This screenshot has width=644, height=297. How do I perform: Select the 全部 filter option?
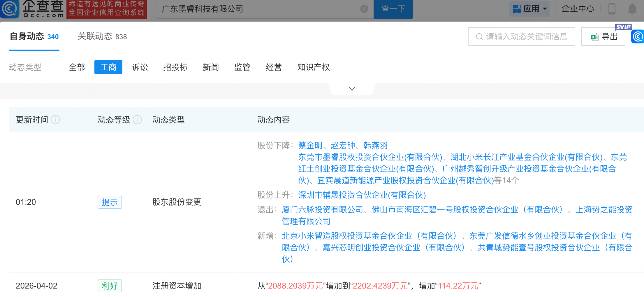point(77,67)
